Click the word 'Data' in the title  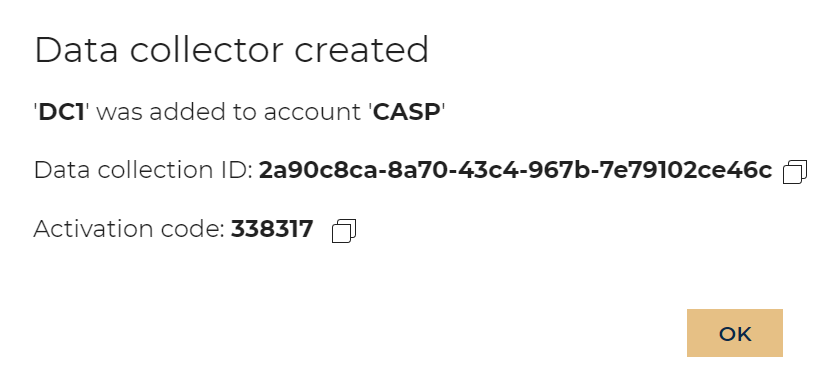point(76,50)
